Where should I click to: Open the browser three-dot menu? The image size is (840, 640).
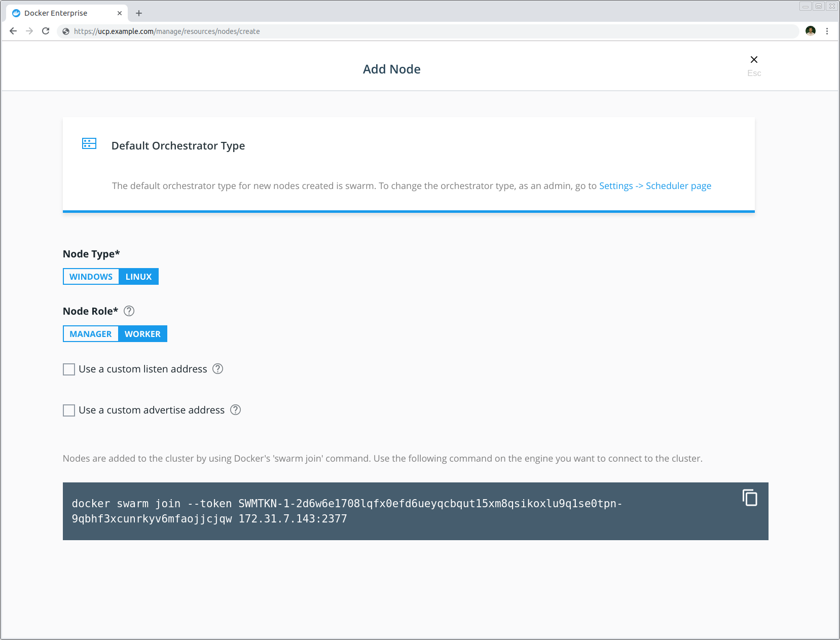coord(828,31)
